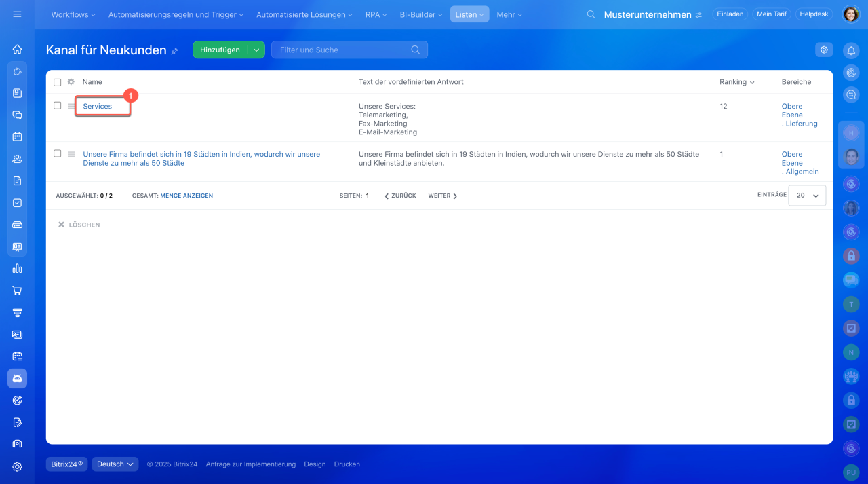The width and height of the screenshot is (868, 484).
Task: Open Helpdesk
Action: [x=814, y=14]
